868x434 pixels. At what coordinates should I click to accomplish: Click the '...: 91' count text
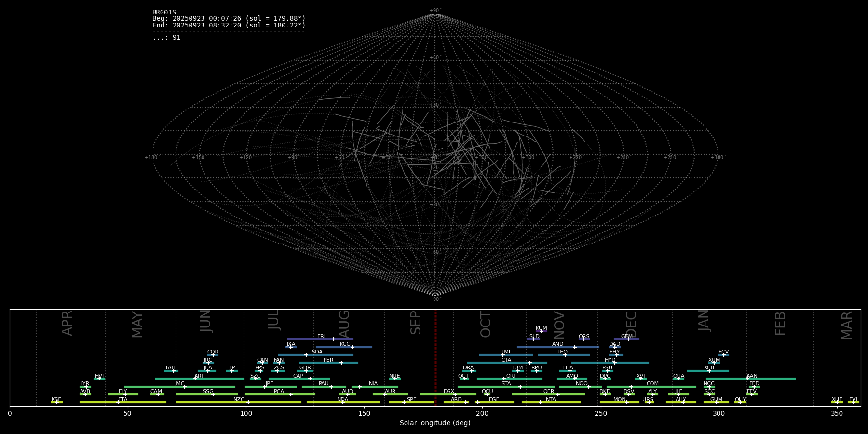click(x=166, y=38)
